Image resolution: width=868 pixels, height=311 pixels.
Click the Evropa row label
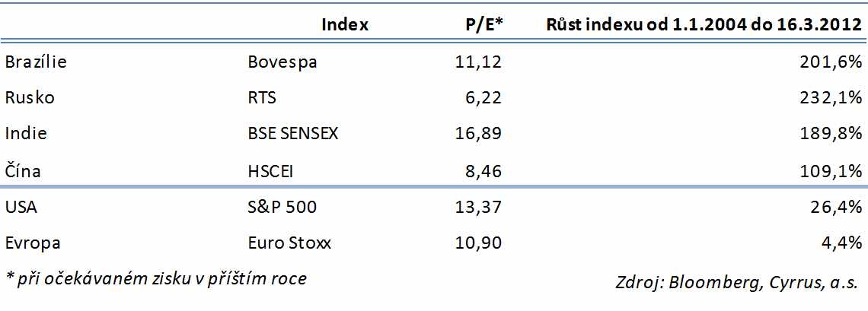[x=33, y=243]
